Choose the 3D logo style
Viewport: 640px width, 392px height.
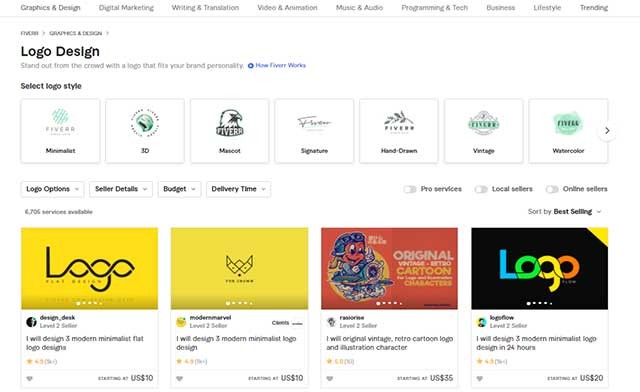[x=145, y=131]
